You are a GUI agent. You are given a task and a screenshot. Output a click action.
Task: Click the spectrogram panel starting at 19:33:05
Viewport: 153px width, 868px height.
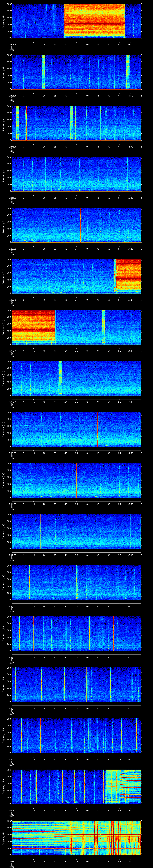coord(77,72)
